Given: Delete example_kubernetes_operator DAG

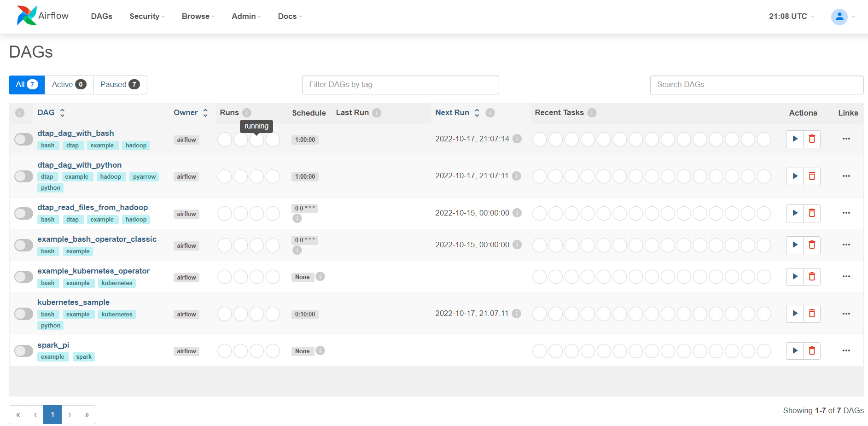Looking at the screenshot, I should pos(812,276).
